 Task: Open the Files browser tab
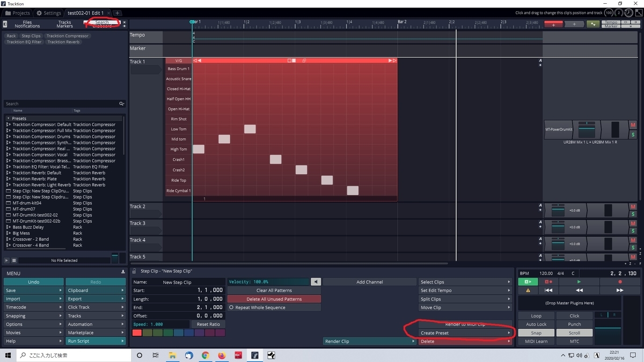pos(27,23)
